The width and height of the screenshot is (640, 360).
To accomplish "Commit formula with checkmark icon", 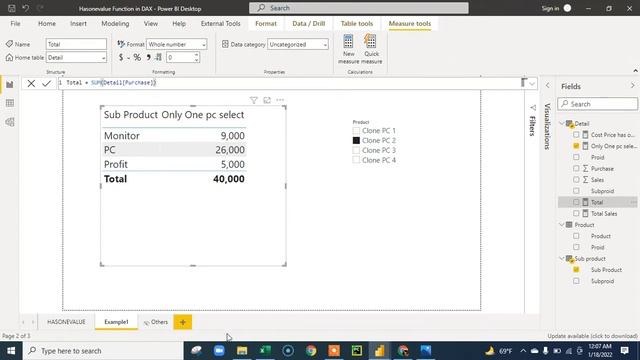I will (x=47, y=83).
